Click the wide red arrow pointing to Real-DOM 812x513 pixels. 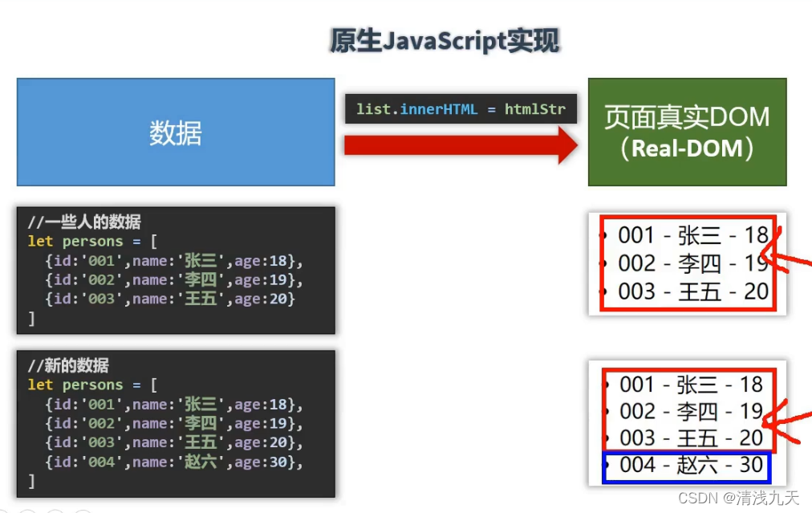tap(461, 145)
